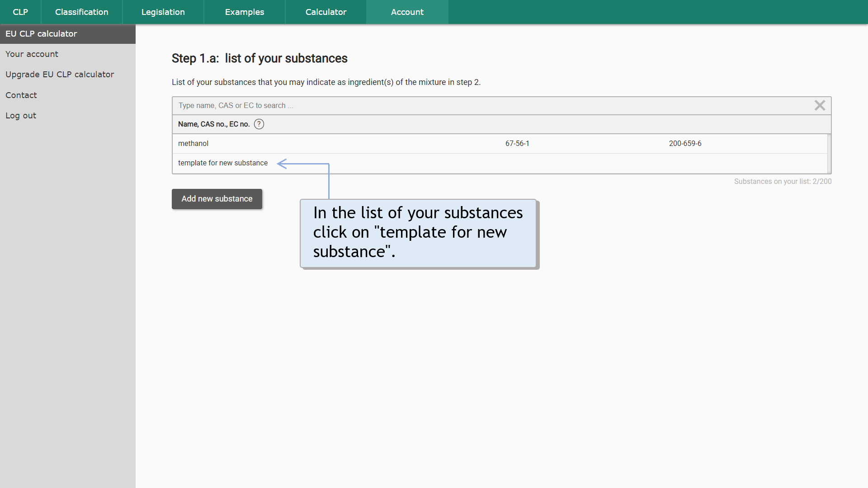
Task: Click Add new substance button
Action: (217, 198)
